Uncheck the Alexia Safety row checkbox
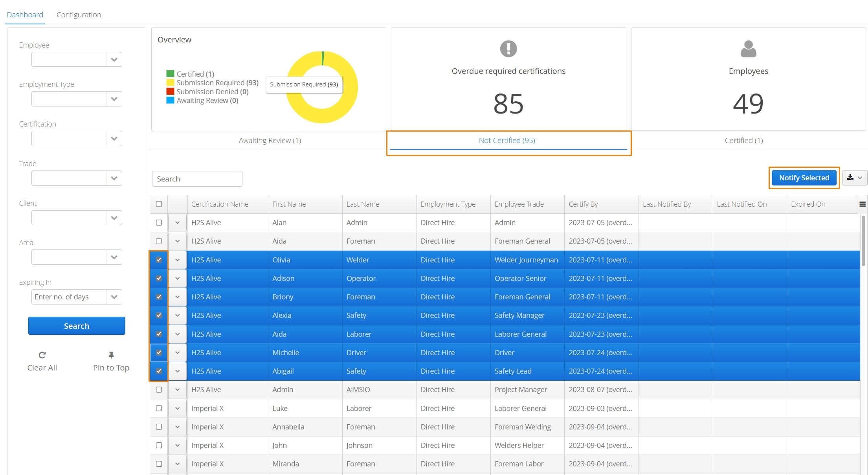This screenshot has height=475, width=868. [x=159, y=315]
